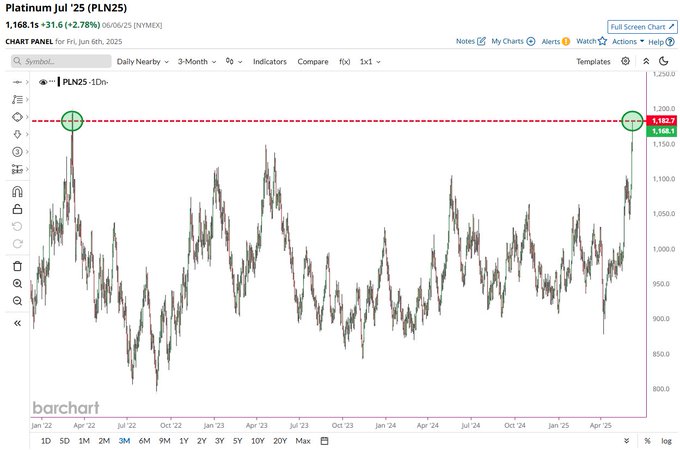Open the Fibonacci/annotation list tool
The width and height of the screenshot is (680, 450).
pos(17,99)
